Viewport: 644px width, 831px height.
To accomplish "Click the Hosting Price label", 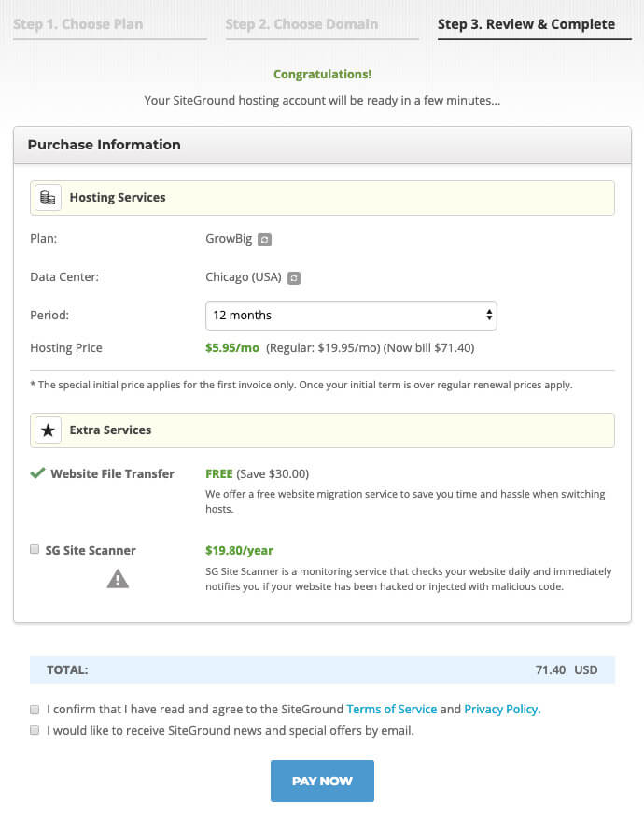I will (x=66, y=347).
